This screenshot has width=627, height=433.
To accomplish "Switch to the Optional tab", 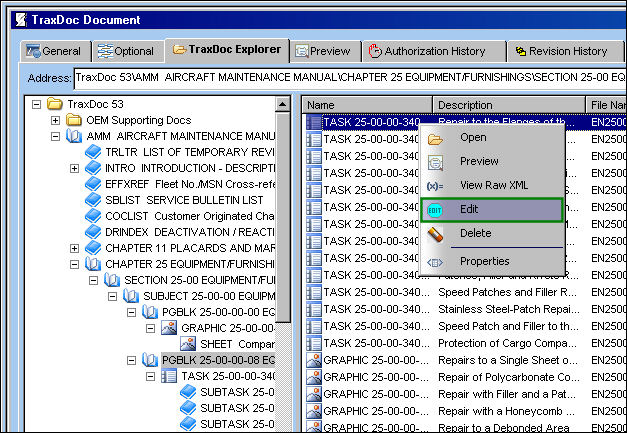I will (x=126, y=51).
